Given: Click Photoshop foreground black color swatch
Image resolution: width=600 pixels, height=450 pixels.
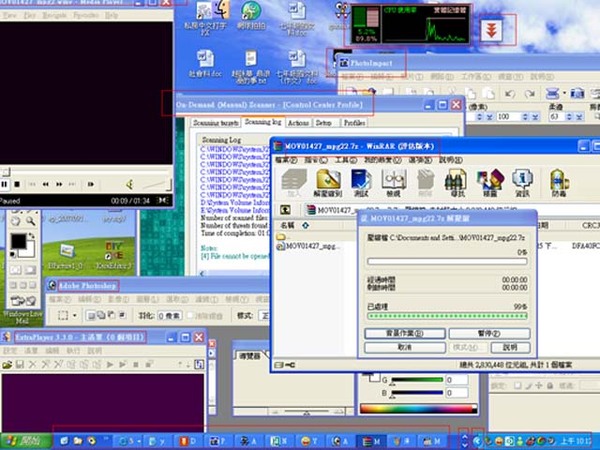Looking at the screenshot, I should pos(17,241).
